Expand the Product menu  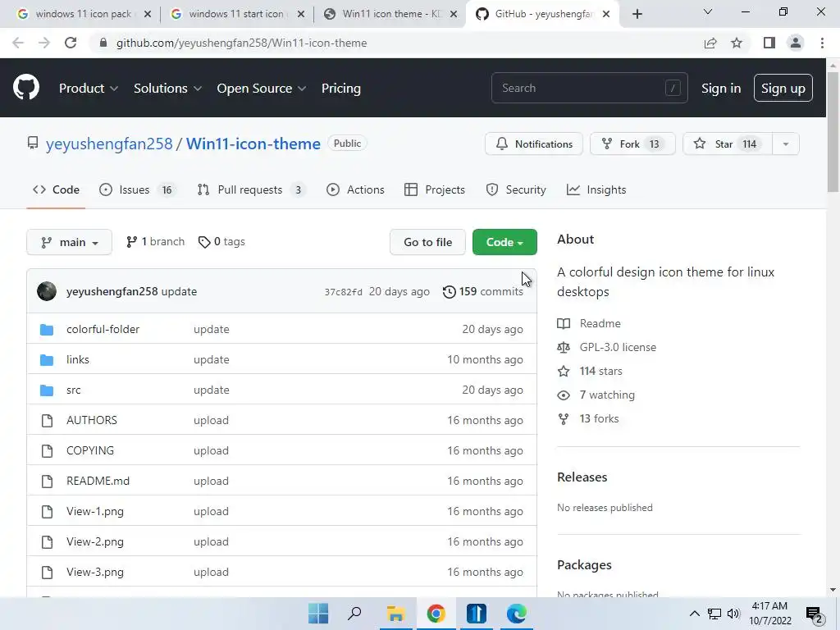click(89, 89)
